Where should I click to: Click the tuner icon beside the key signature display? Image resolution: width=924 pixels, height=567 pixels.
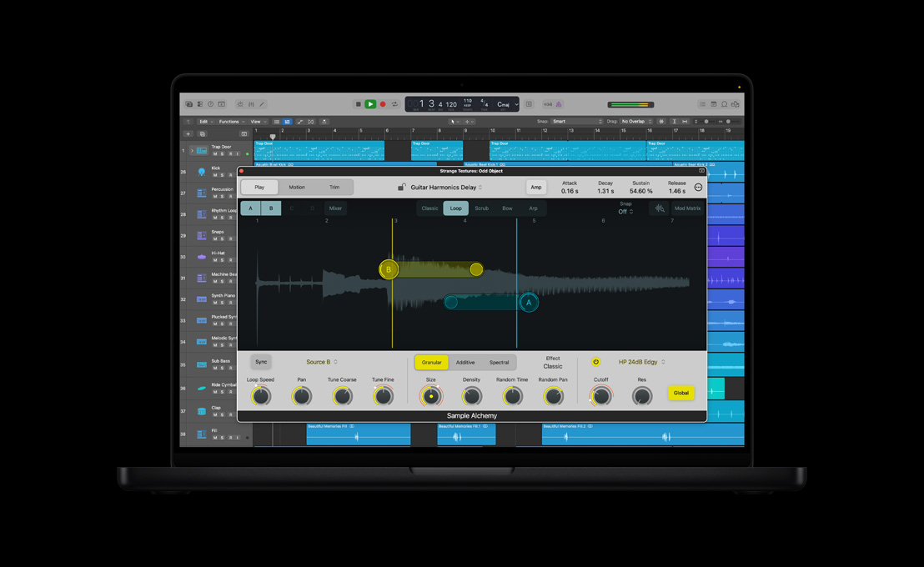[560, 104]
